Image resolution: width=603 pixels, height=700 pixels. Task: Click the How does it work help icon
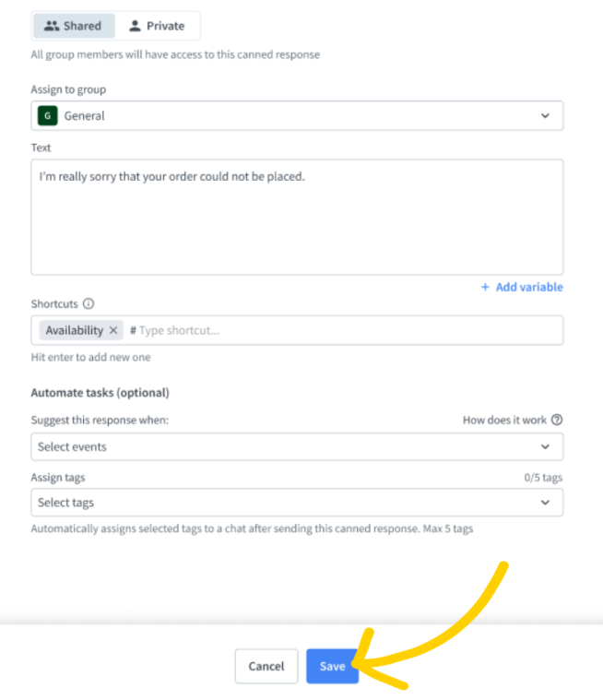pyautogui.click(x=557, y=420)
